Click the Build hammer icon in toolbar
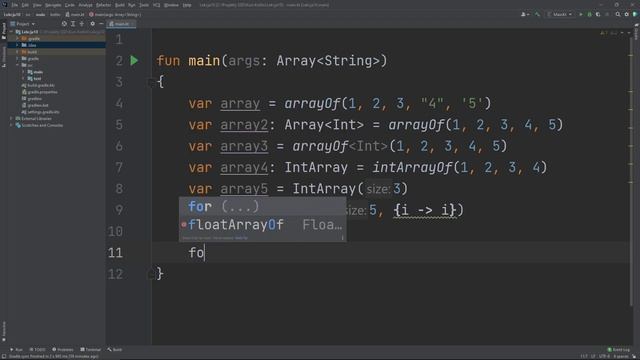Screen dimensions: 640x360 click(x=538, y=14)
